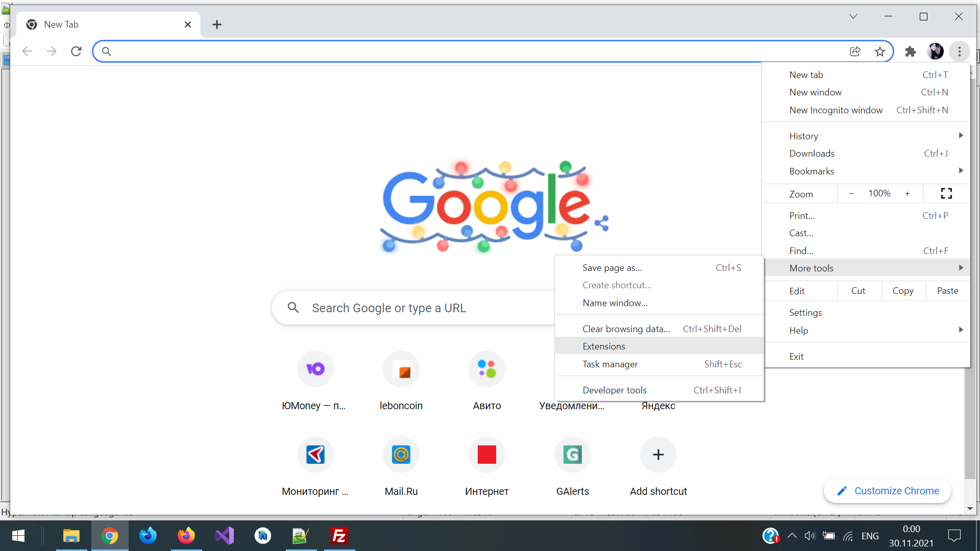This screenshot has height=551, width=980.
Task: Click the Search Google or type a URL box
Action: (x=413, y=308)
